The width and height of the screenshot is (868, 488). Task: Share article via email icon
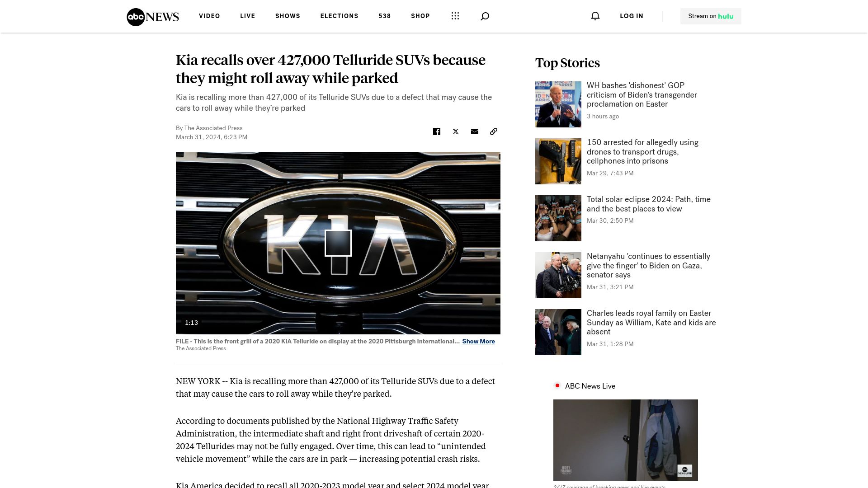pyautogui.click(x=475, y=131)
